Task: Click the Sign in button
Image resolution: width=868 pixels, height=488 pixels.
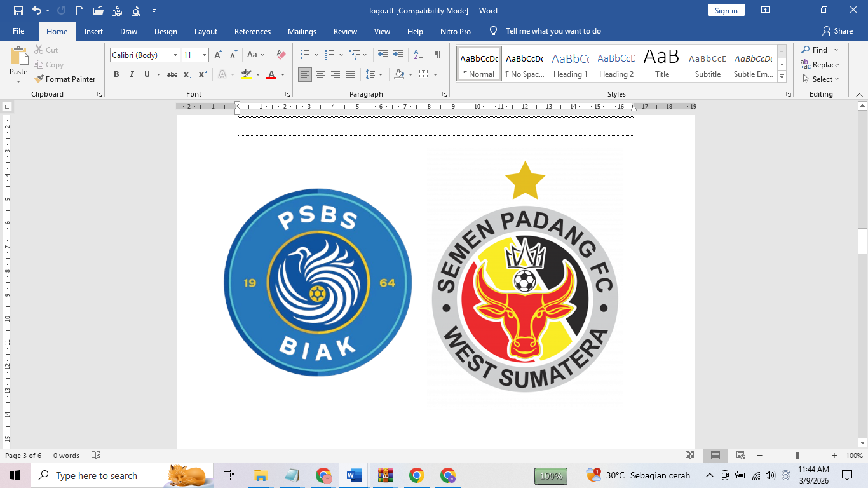Action: 726,10
